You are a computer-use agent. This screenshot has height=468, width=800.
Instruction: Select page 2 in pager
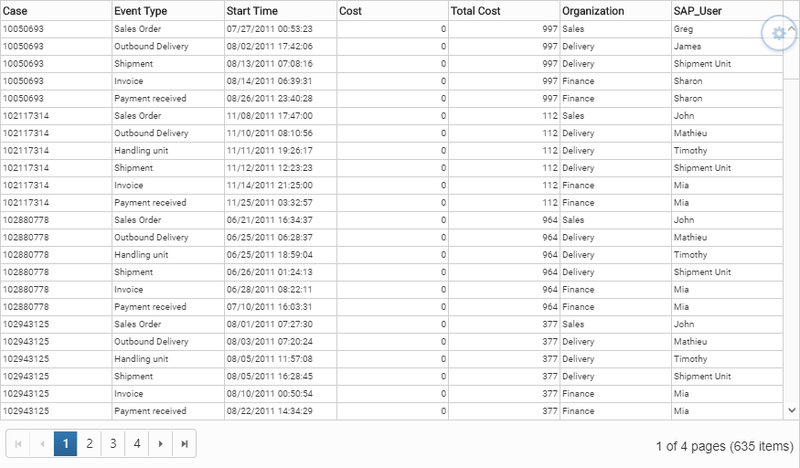coord(89,444)
